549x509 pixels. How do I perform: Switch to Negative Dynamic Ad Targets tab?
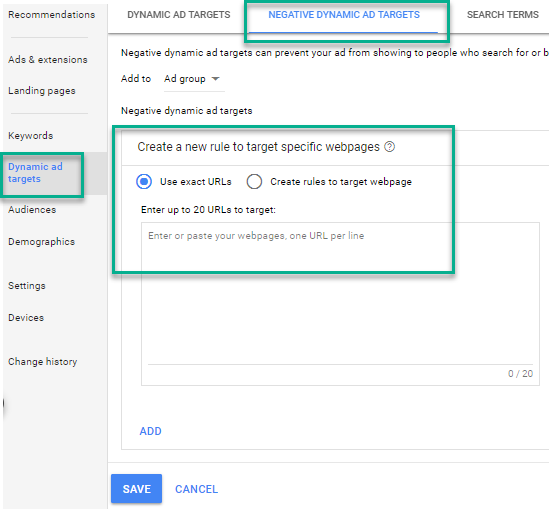(x=344, y=15)
